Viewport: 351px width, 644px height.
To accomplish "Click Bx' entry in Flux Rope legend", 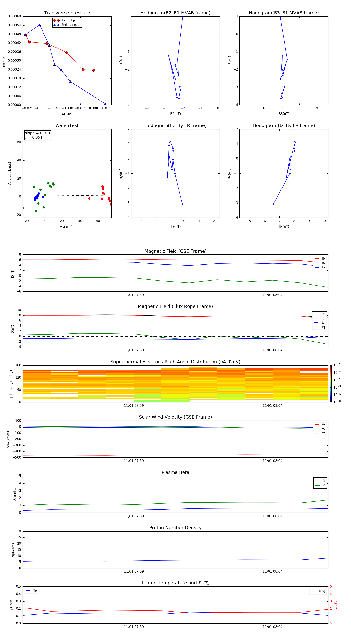I will tap(320, 314).
